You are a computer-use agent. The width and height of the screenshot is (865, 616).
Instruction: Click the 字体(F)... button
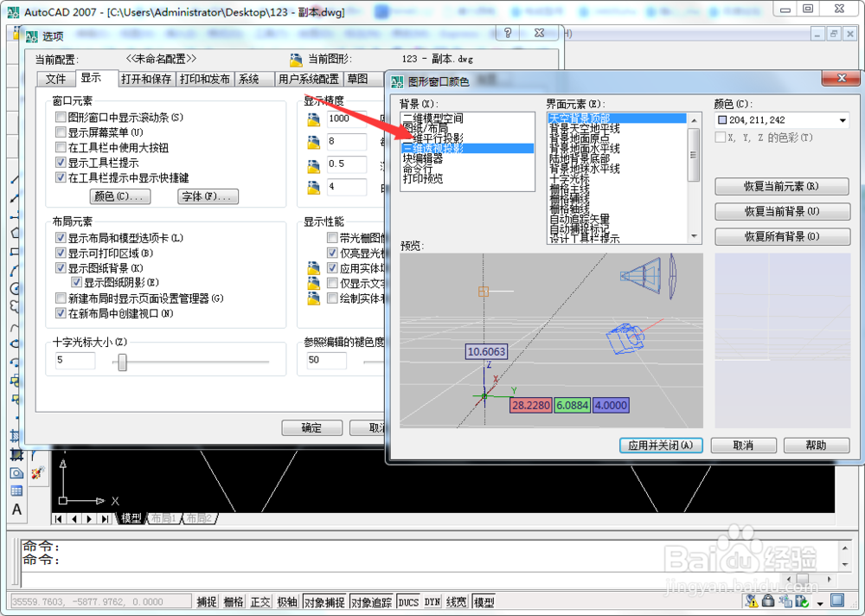(208, 196)
